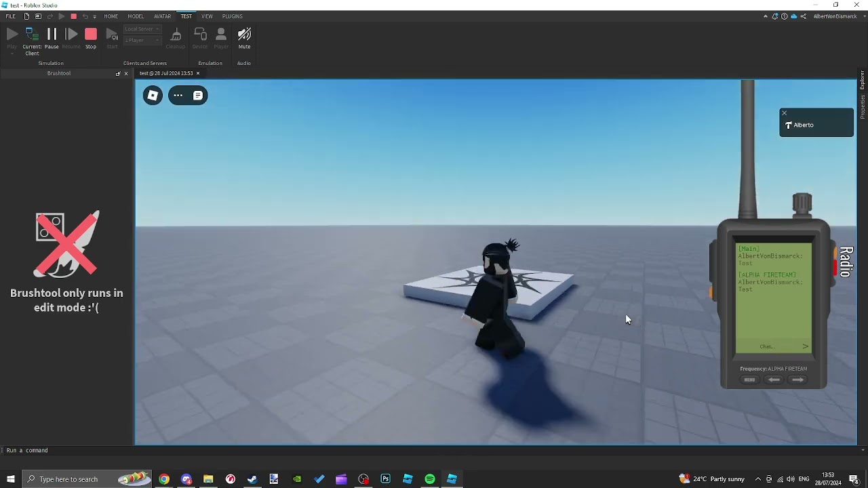This screenshot has width=868, height=488.
Task: Open Photoshop from the taskbar
Action: coord(386,479)
